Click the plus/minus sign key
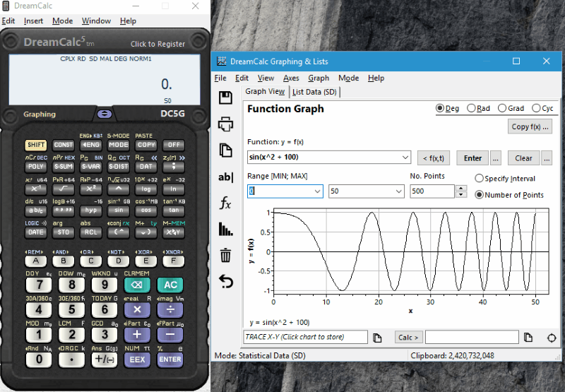This screenshot has height=392, width=565. 104,360
